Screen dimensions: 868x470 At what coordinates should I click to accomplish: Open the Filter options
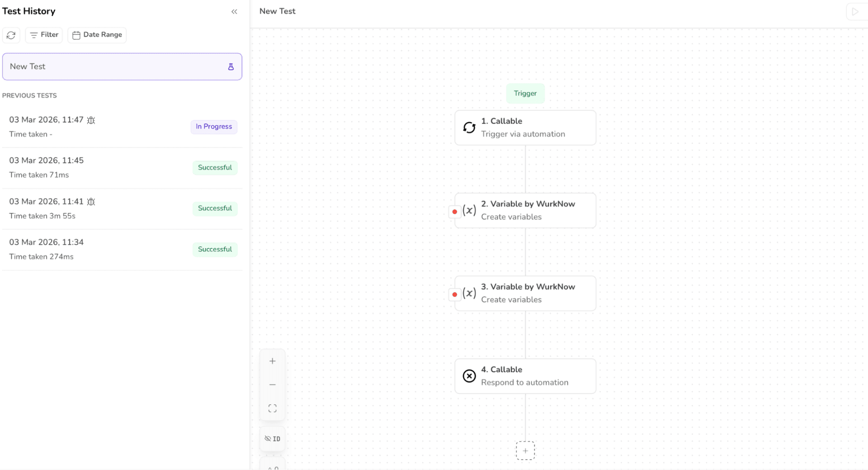tap(44, 35)
